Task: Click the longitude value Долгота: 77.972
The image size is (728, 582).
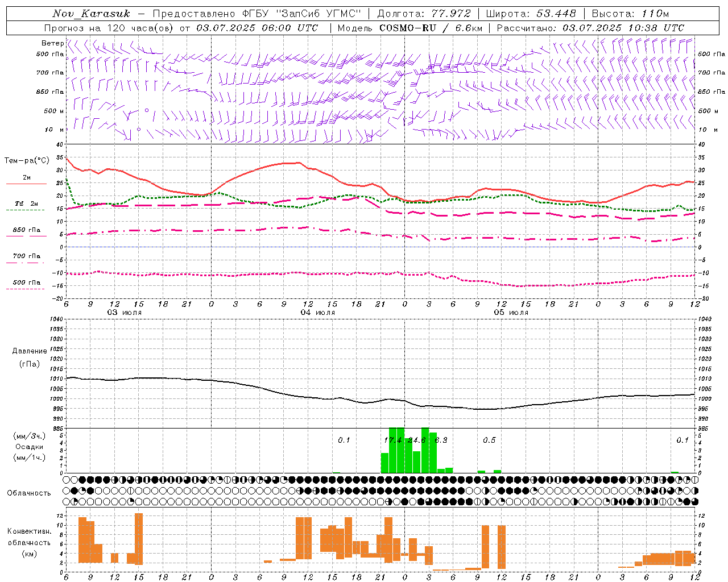Action: pyautogui.click(x=424, y=14)
